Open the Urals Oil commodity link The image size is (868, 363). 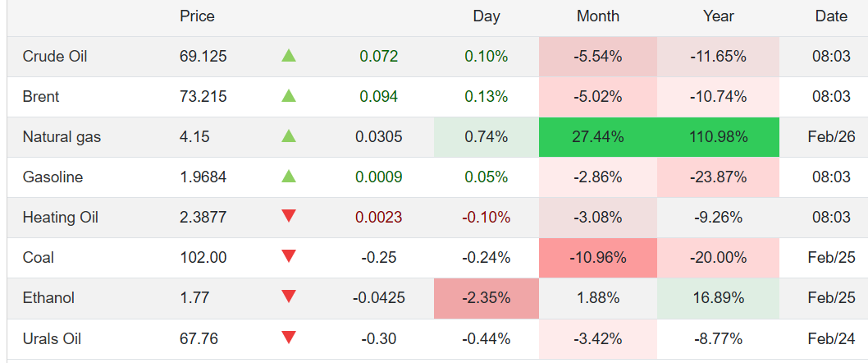coord(52,338)
